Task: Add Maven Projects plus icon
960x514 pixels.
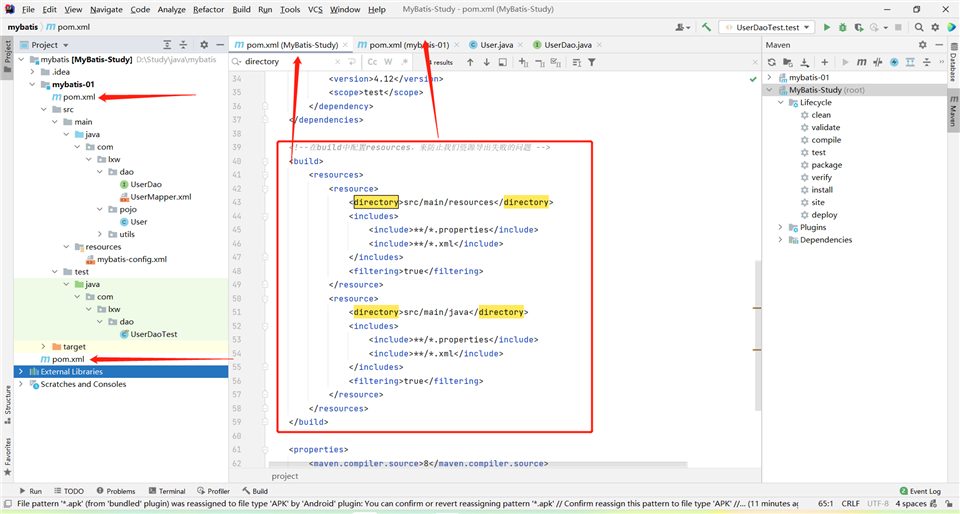Action: click(x=825, y=62)
